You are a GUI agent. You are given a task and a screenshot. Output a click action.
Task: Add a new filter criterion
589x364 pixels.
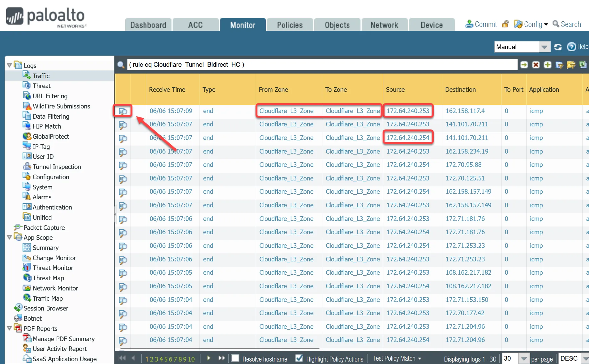(x=548, y=65)
